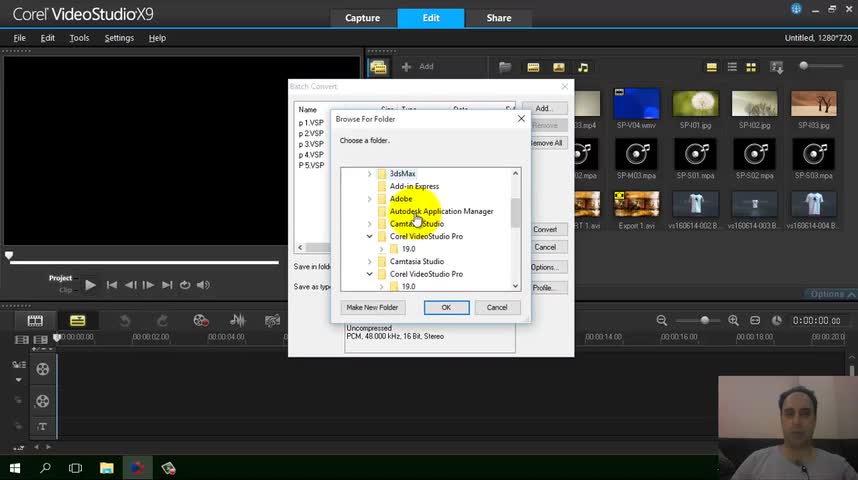
Task: Expand the 3dsMax folder node
Action: tap(369, 174)
